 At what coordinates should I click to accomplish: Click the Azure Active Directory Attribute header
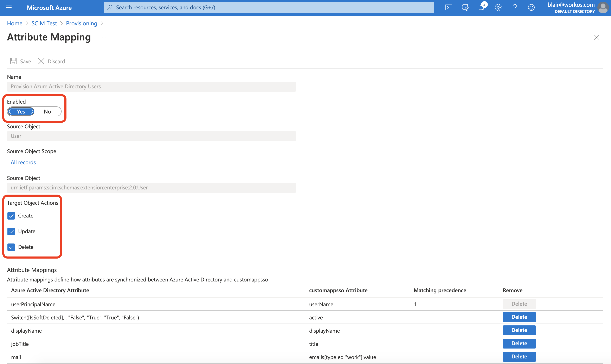coord(50,290)
